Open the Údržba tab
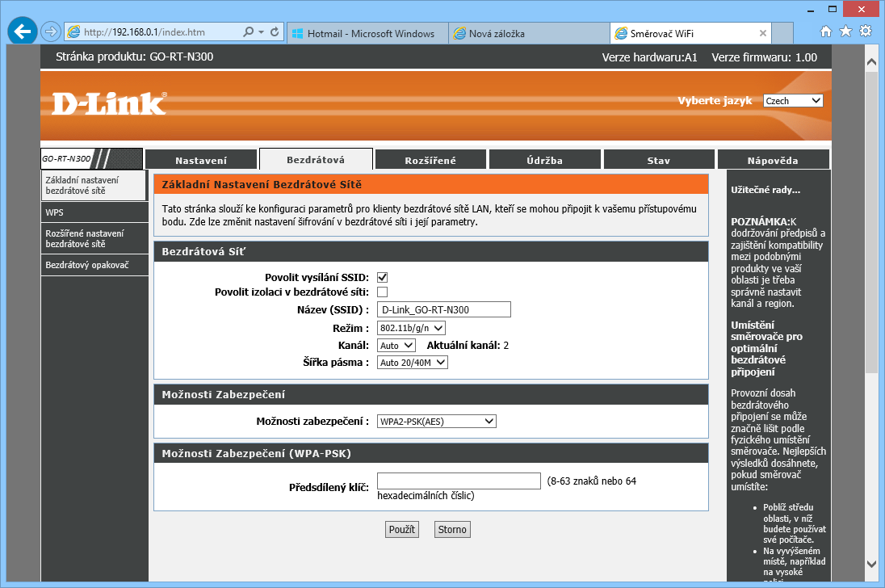This screenshot has width=885, height=588. click(545, 160)
